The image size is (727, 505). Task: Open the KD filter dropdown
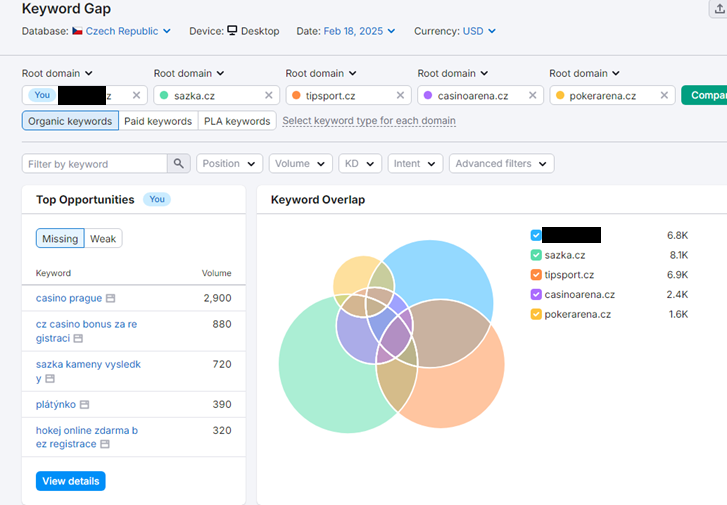click(x=360, y=163)
